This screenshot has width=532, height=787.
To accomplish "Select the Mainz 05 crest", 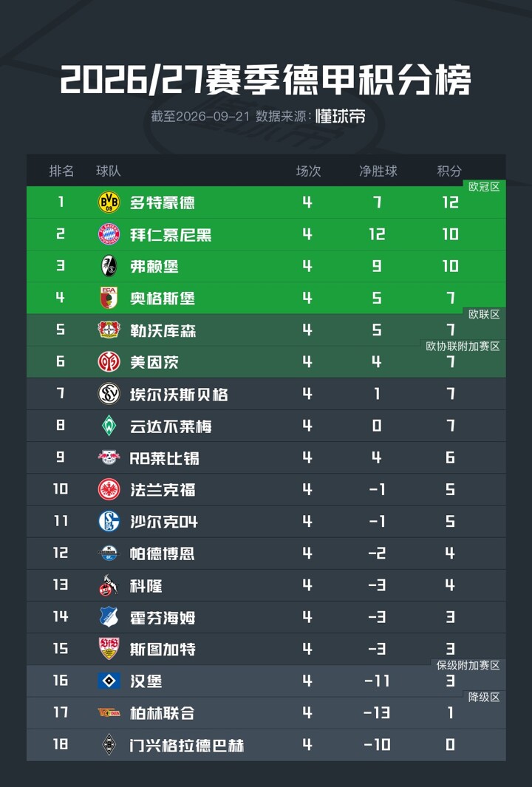I will pyautogui.click(x=109, y=361).
